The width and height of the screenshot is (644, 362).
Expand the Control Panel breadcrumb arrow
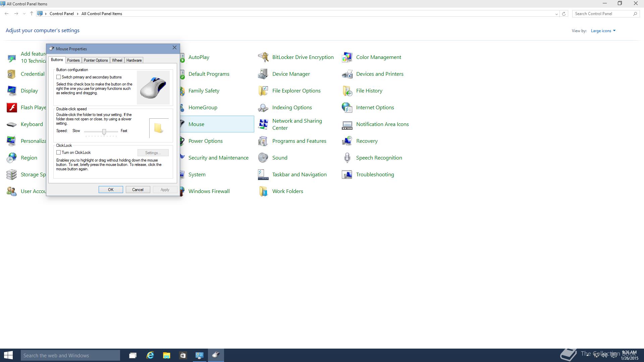(77, 14)
